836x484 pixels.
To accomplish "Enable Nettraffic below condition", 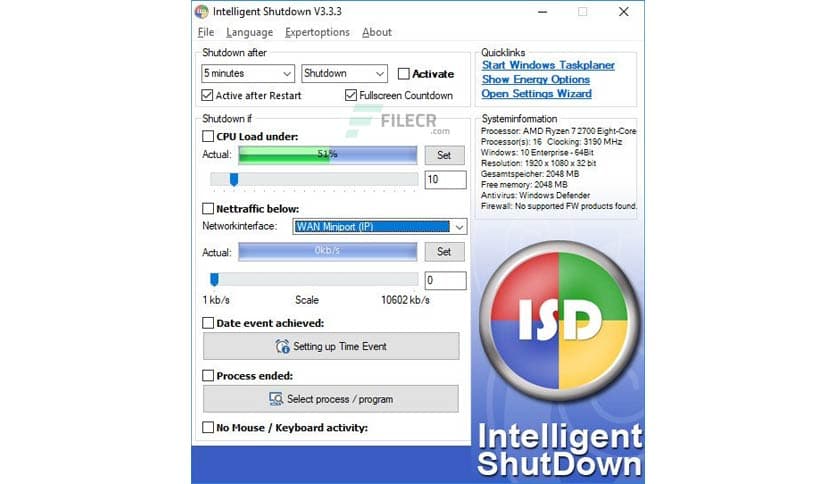I will click(208, 208).
